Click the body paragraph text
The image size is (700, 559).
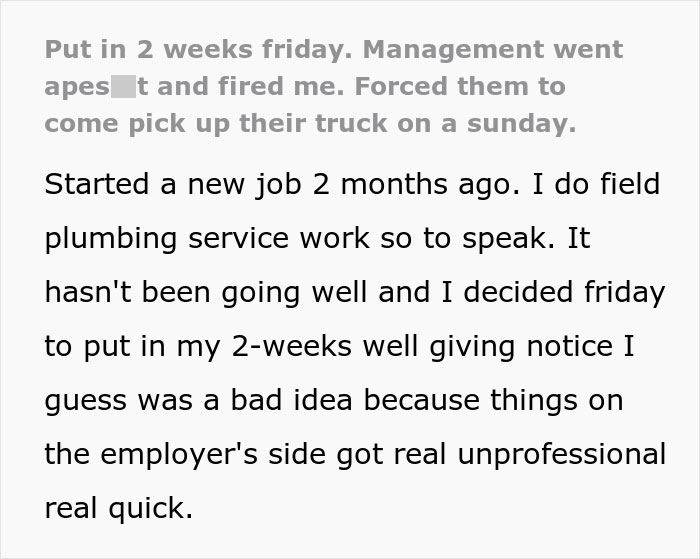pyautogui.click(x=354, y=346)
